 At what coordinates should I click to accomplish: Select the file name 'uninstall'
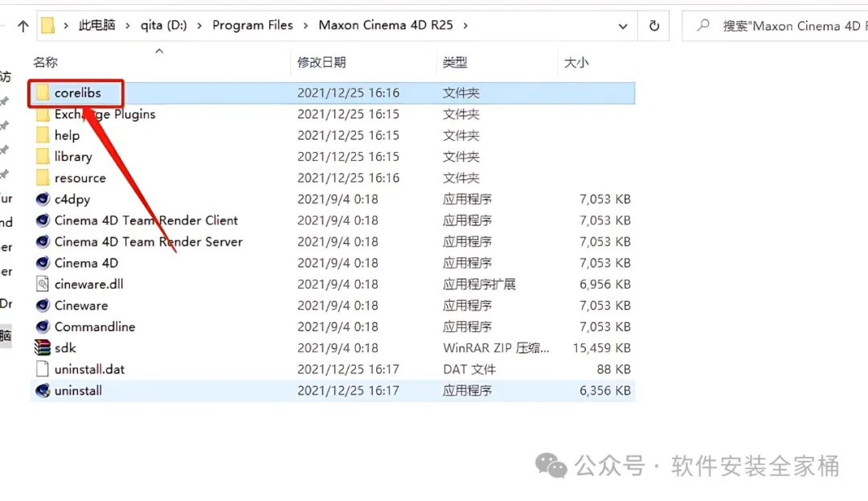pyautogui.click(x=78, y=390)
